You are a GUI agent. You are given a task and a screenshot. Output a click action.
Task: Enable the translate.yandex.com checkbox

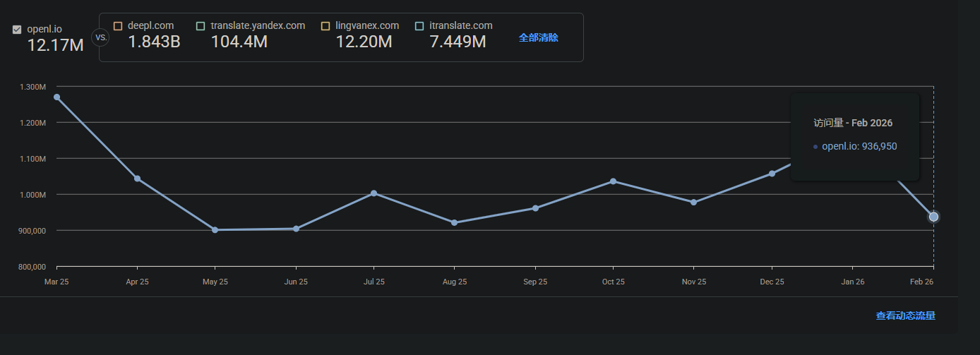201,26
